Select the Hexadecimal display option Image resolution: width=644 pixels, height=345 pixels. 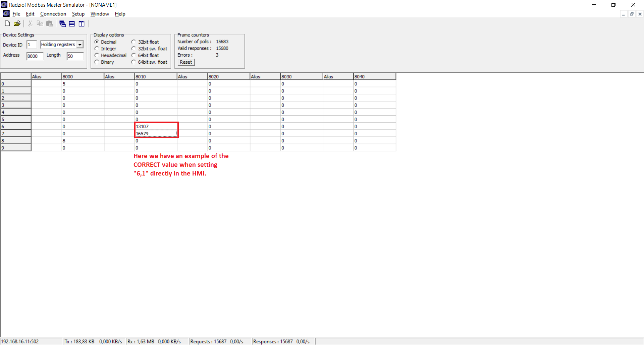(x=97, y=55)
